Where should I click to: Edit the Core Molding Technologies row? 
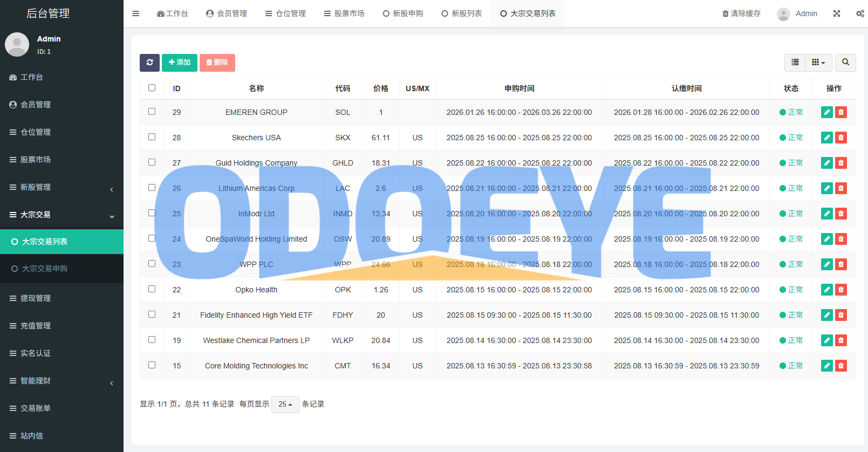pyautogui.click(x=826, y=366)
